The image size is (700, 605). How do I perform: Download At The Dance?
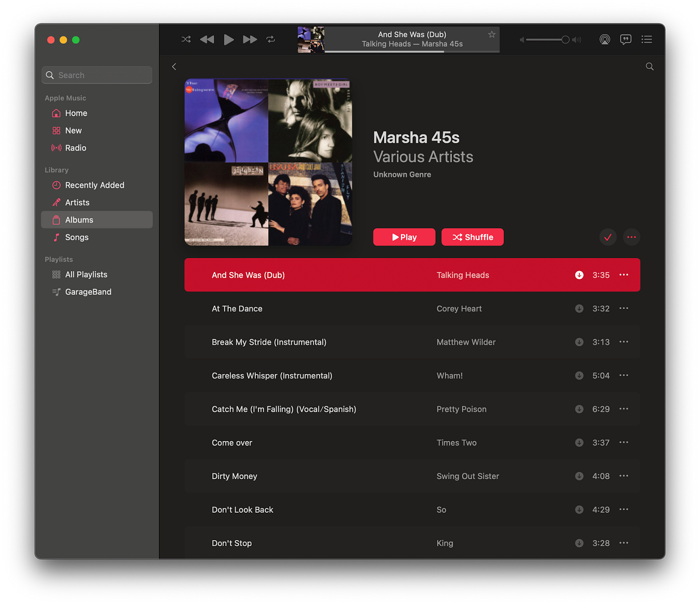coord(579,309)
